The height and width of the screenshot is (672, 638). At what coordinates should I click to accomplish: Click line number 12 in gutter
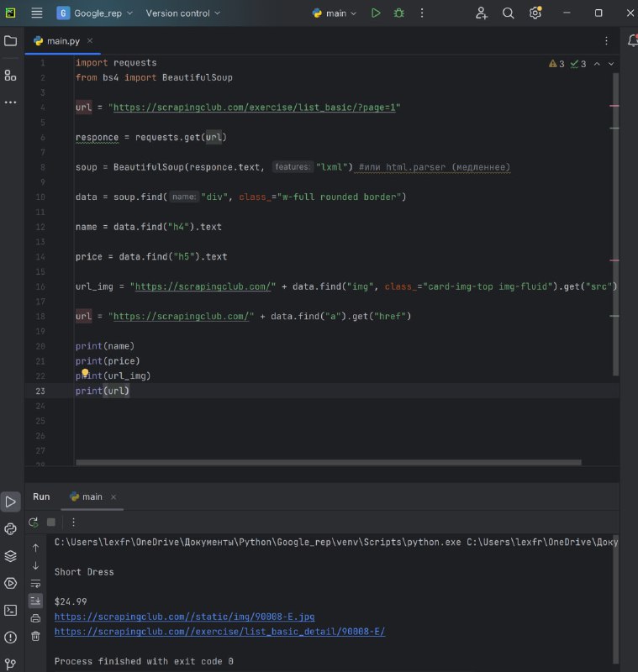[40, 227]
